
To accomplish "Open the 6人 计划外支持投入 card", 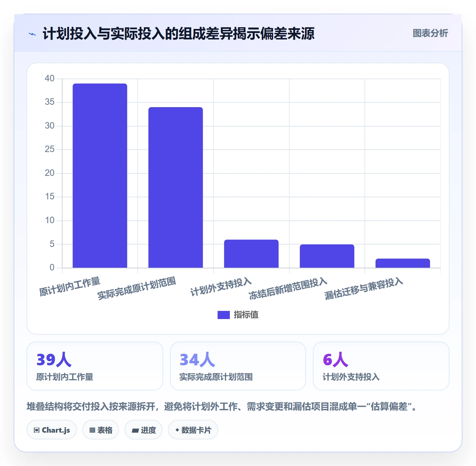I will [x=381, y=366].
